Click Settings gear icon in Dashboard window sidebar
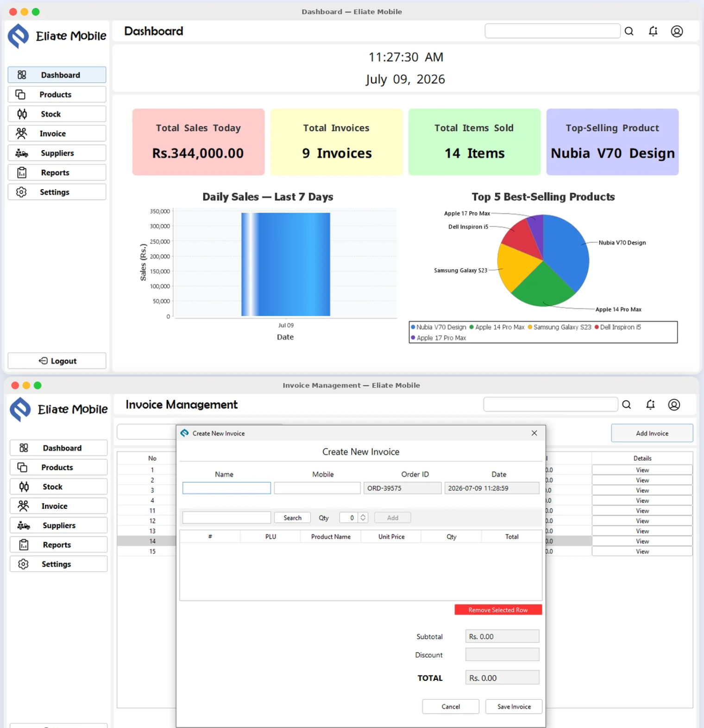Screen dimensions: 704x728 [21, 192]
